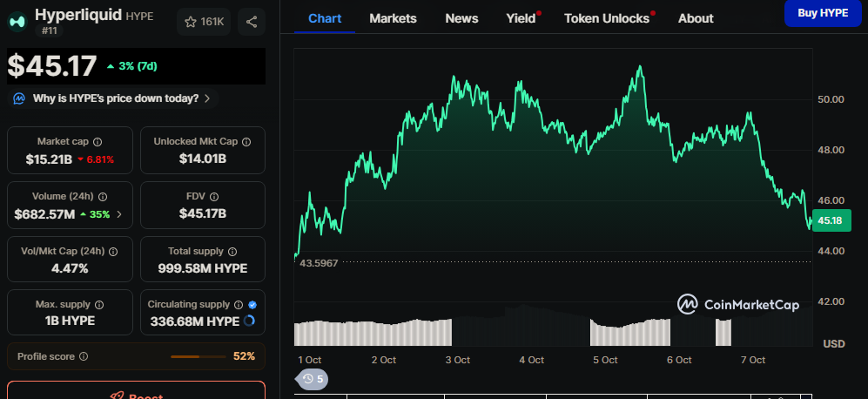Click the share icon button
The image size is (868, 399).
[251, 22]
